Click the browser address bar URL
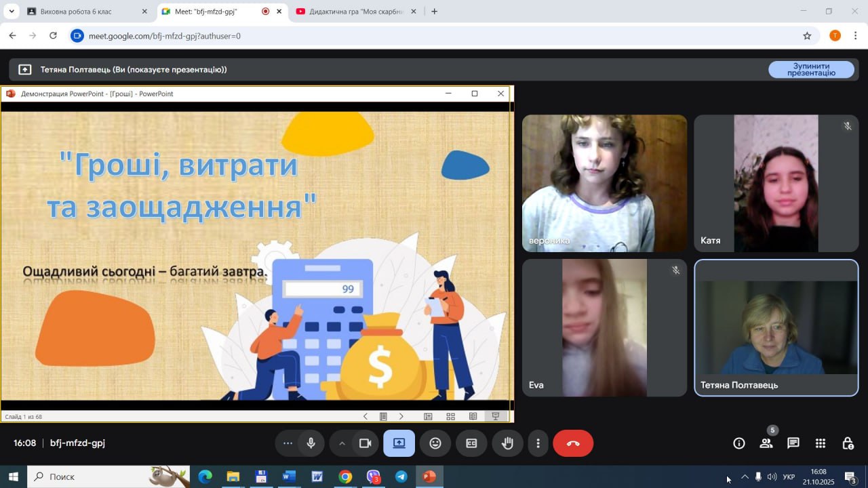The image size is (868, 488). coord(165,36)
